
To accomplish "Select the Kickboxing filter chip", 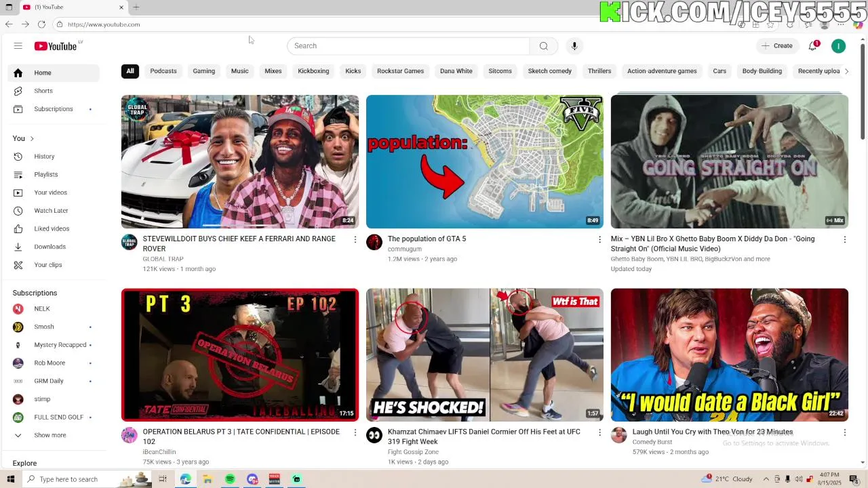I will [x=313, y=71].
